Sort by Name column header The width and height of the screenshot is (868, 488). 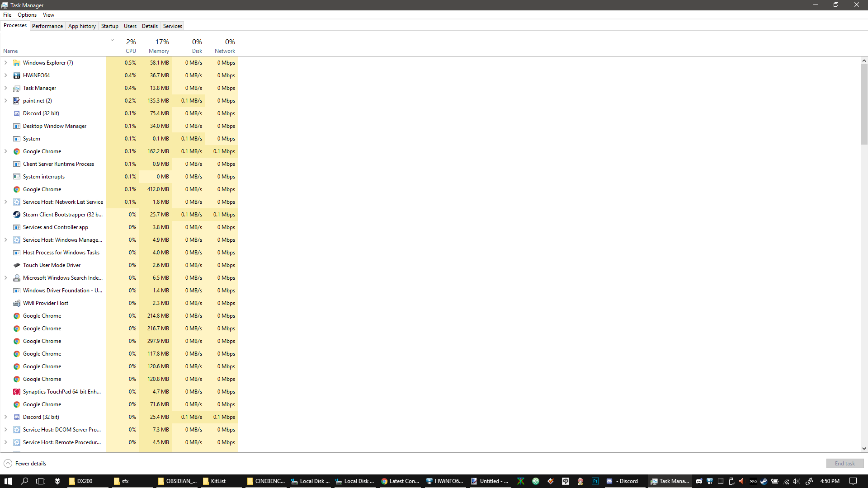click(53, 46)
